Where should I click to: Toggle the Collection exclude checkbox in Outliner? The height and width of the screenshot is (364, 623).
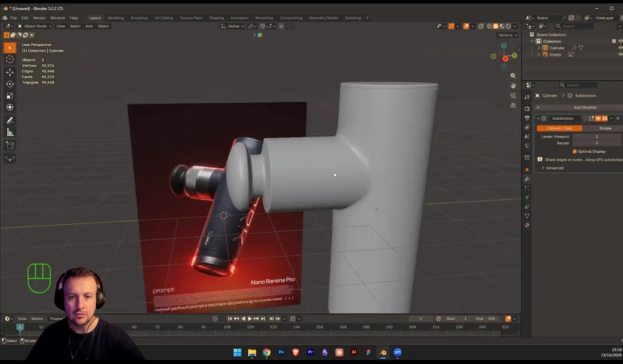tap(614, 41)
